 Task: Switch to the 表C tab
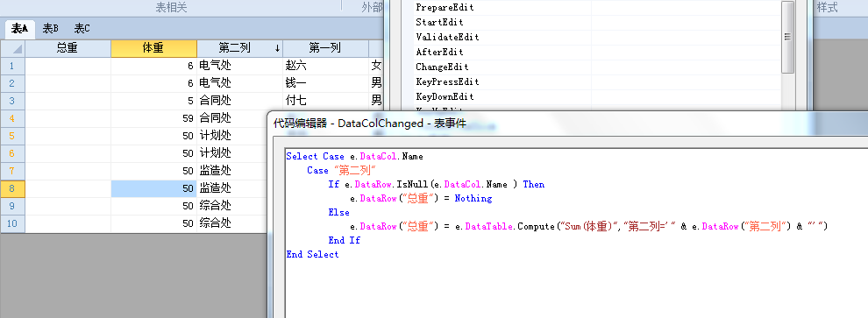pos(82,29)
